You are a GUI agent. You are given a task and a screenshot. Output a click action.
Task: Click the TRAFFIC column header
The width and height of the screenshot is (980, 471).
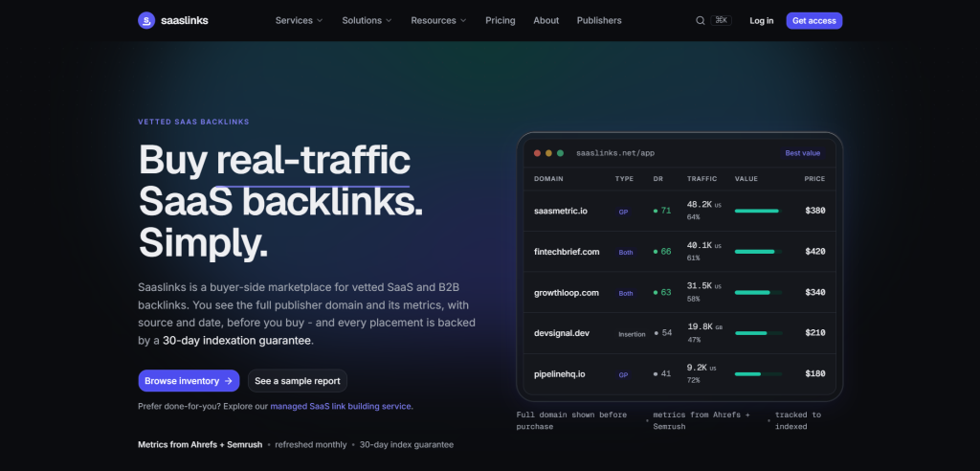click(702, 179)
